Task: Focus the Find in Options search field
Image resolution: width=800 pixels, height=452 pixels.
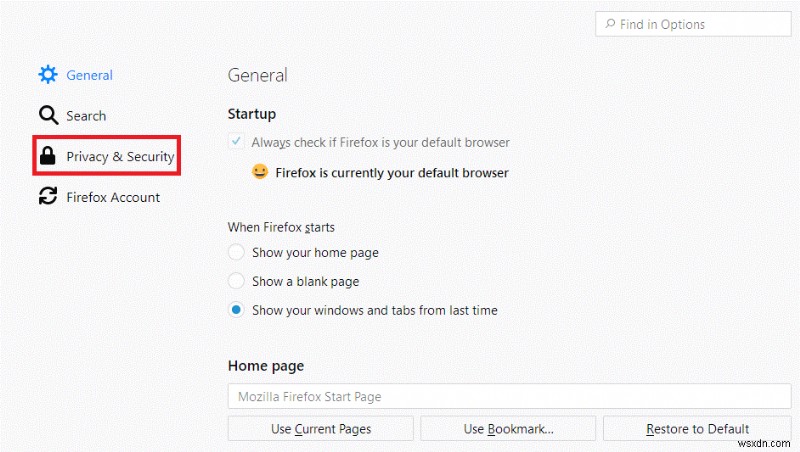Action: pyautogui.click(x=690, y=24)
